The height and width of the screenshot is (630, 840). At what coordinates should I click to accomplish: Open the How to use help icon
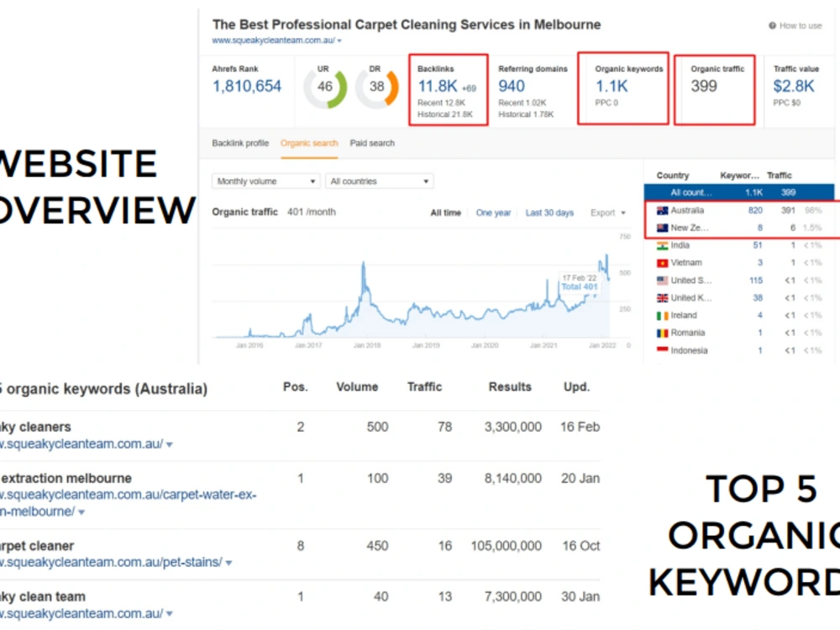(x=772, y=26)
